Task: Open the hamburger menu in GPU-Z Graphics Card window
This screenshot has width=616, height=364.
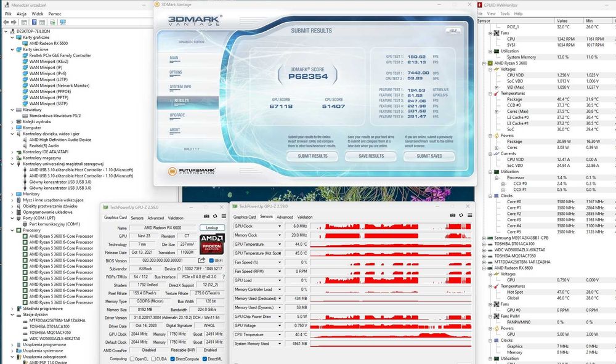Action: [224, 216]
